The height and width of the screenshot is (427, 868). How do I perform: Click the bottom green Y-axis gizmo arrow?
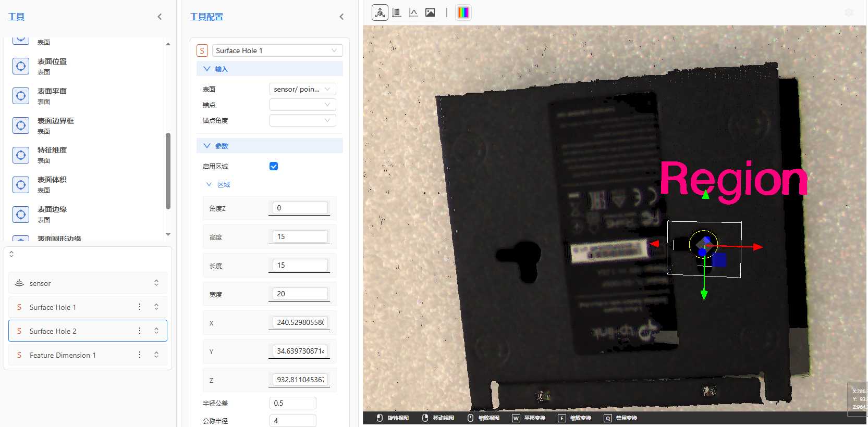tap(704, 295)
